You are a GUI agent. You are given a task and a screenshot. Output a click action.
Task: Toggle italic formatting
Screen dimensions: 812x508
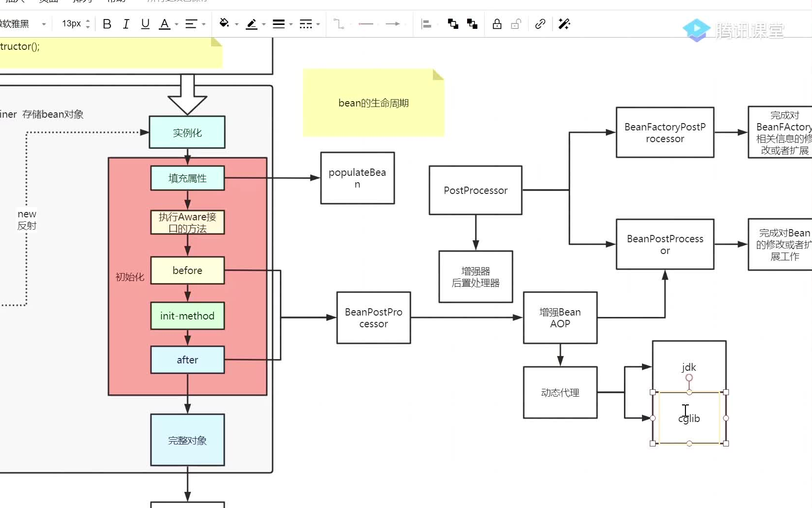126,24
